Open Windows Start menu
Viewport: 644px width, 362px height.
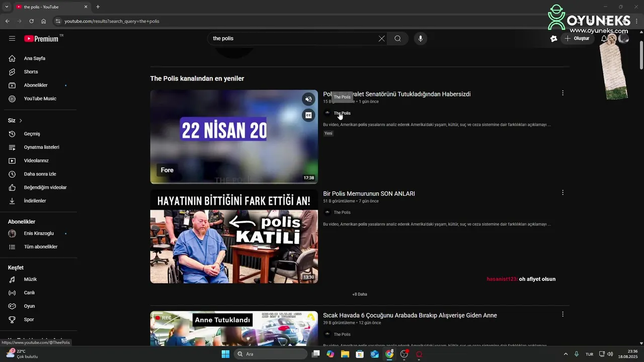click(x=225, y=354)
